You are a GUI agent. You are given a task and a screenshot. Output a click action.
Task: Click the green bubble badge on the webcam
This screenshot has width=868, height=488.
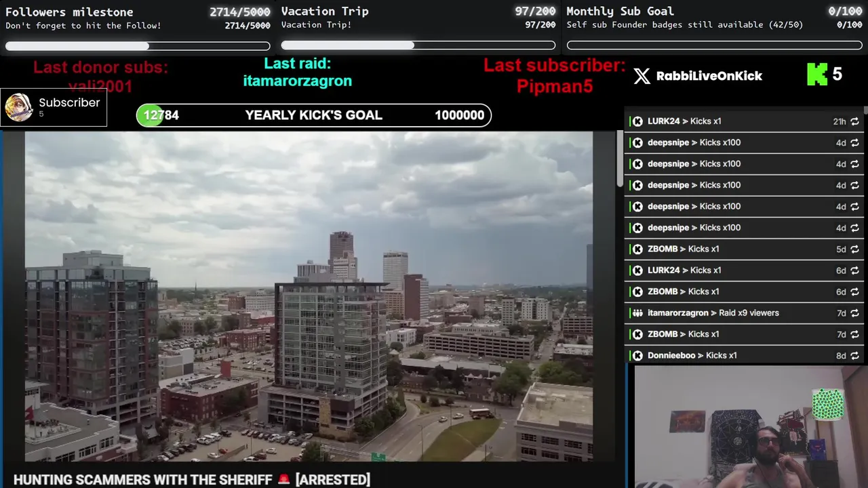click(828, 404)
